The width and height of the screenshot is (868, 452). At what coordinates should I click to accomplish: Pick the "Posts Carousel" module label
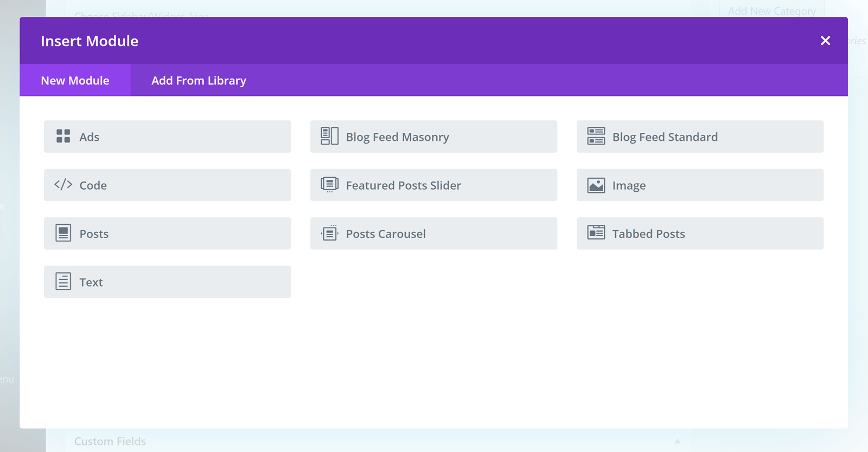386,234
